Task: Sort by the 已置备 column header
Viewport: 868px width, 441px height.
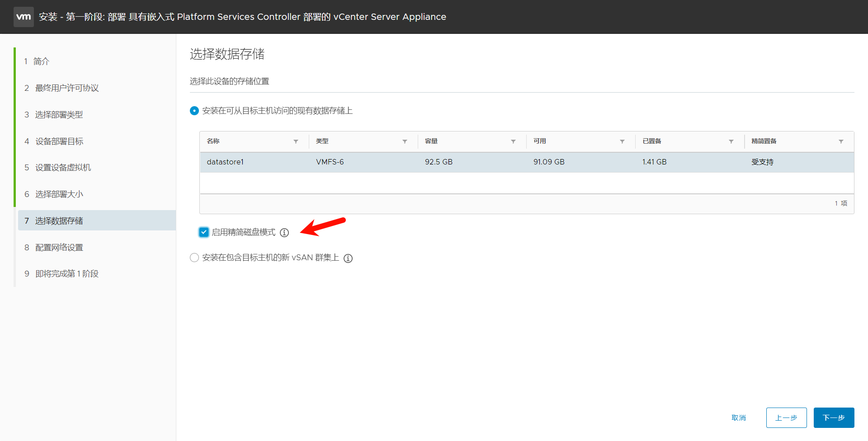Action: [x=651, y=141]
